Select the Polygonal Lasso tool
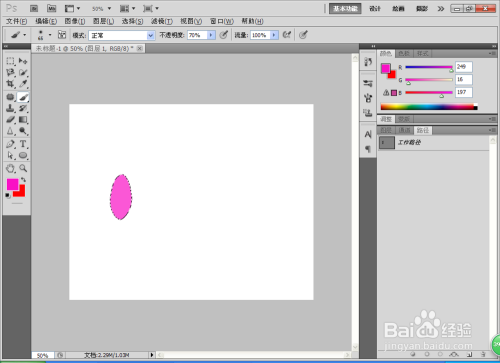The height and width of the screenshot is (363, 500). [10, 72]
